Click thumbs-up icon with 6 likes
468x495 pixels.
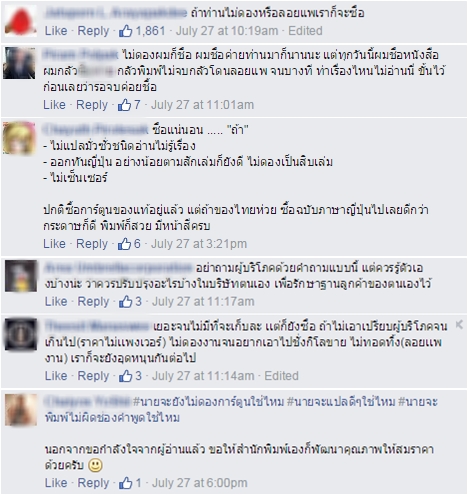tap(124, 244)
